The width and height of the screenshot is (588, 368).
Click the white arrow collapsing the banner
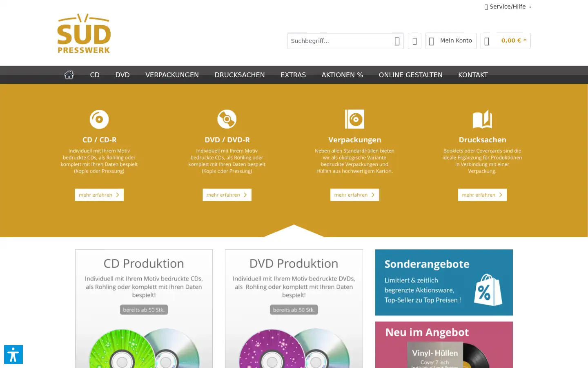pyautogui.click(x=294, y=231)
